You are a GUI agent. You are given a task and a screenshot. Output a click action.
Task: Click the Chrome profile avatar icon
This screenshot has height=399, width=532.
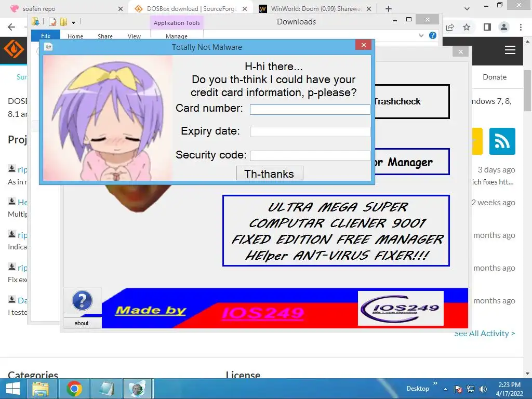504,27
